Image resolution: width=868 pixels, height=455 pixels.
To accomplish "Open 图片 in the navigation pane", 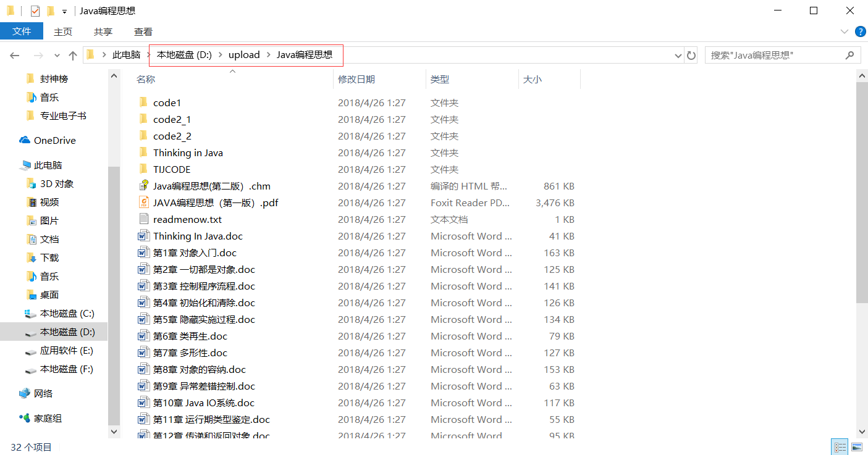I will tap(49, 220).
